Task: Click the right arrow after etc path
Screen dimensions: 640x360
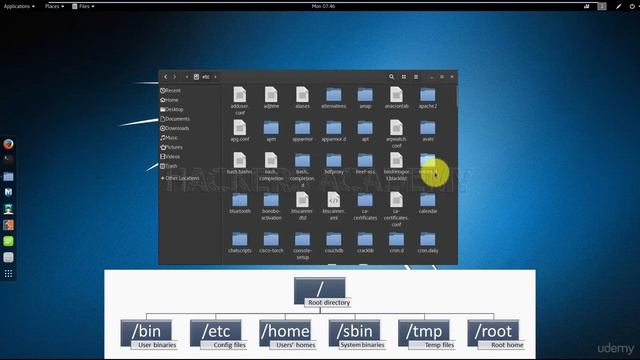Action: point(215,77)
